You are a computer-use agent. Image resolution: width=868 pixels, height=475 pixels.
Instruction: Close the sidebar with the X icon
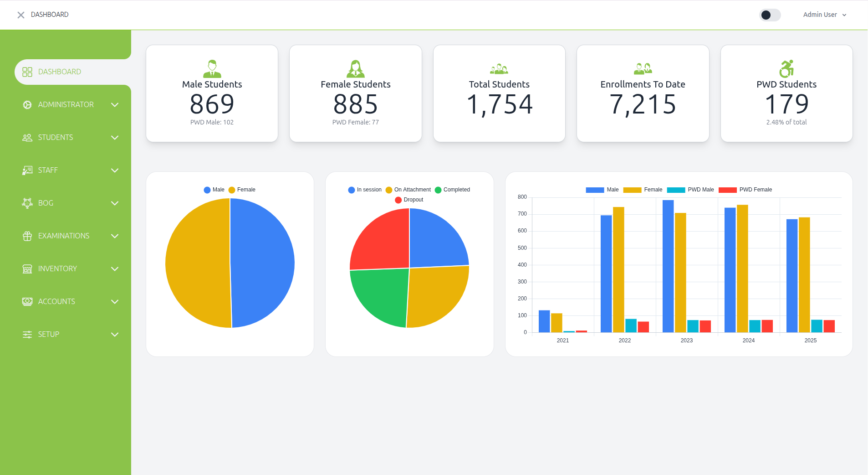click(x=21, y=15)
